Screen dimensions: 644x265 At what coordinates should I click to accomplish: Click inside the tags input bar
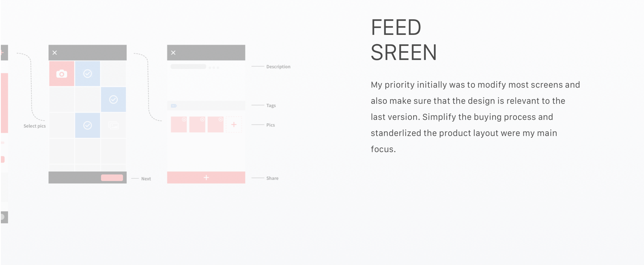(x=206, y=106)
